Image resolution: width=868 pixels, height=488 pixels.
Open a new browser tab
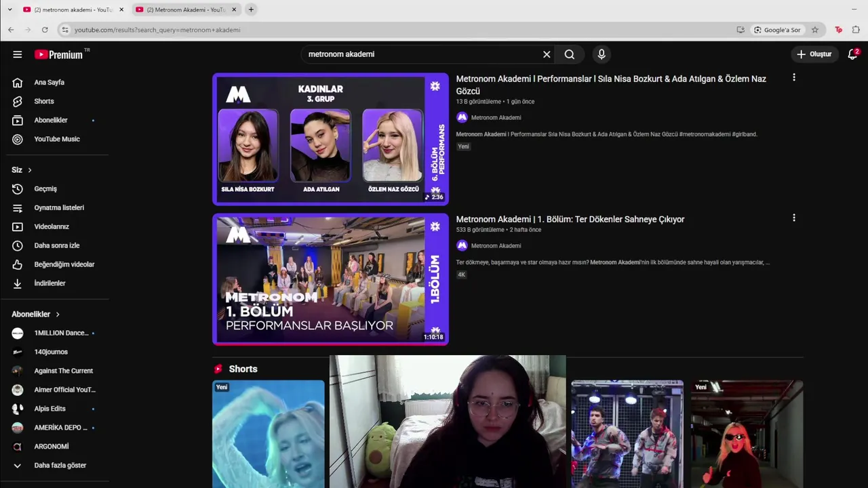coord(251,9)
